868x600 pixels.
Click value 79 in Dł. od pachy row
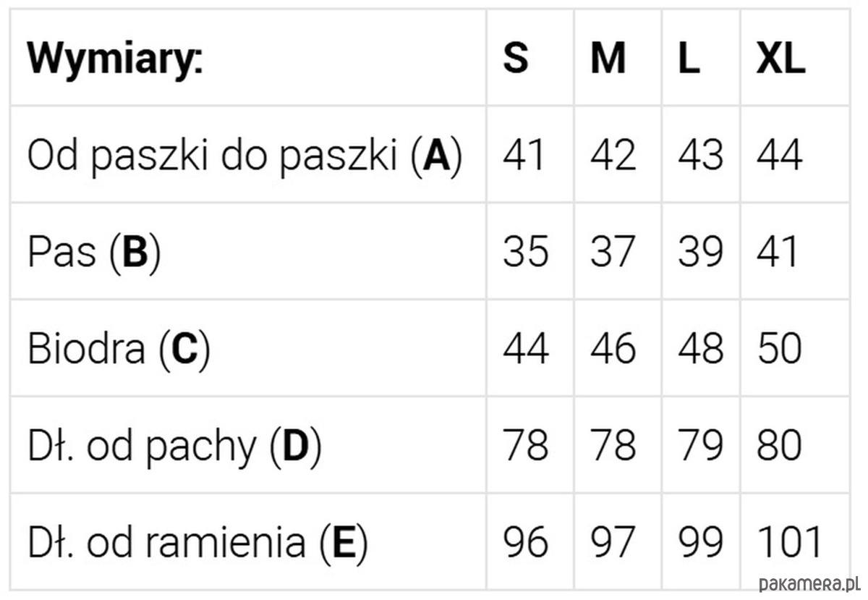click(x=700, y=446)
